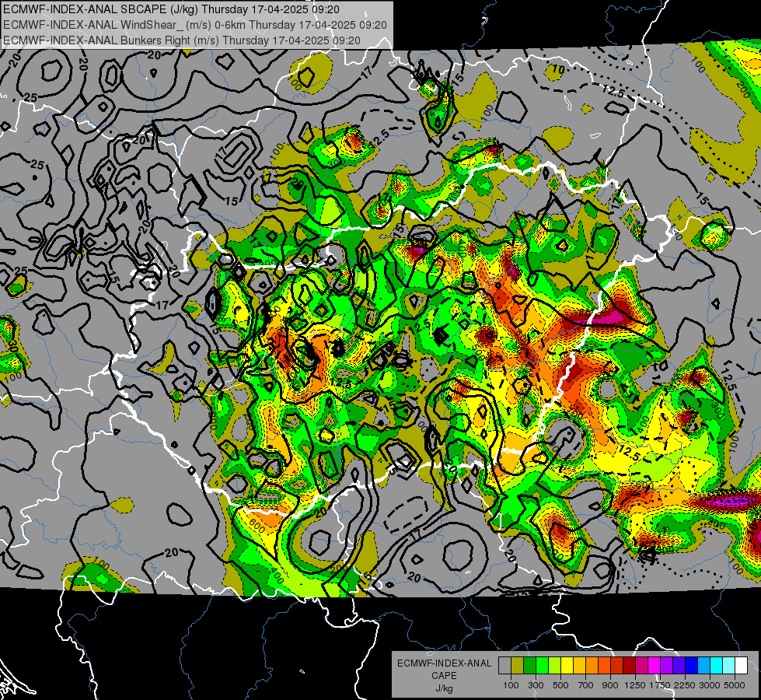Click the 1750 tick label in legend
Image resolution: width=761 pixels, height=700 pixels.
660,685
